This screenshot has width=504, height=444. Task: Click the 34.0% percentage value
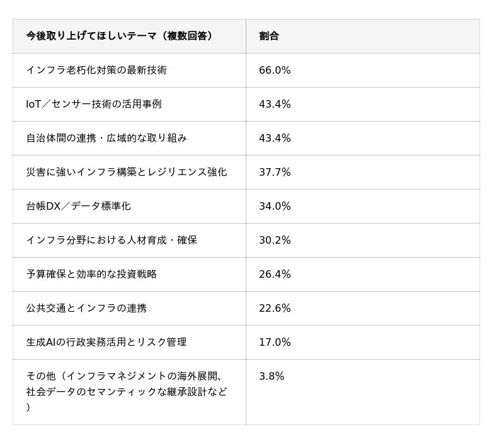pyautogui.click(x=275, y=206)
